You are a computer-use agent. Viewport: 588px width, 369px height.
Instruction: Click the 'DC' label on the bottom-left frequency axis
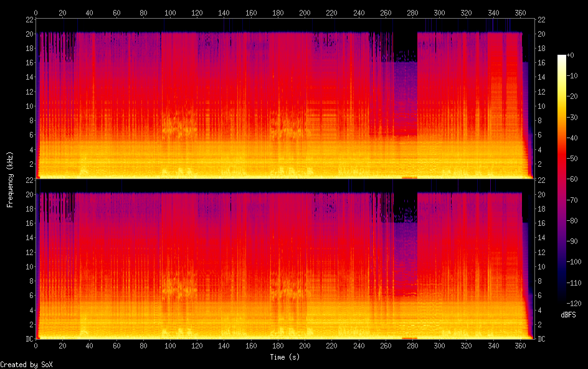coord(28,339)
